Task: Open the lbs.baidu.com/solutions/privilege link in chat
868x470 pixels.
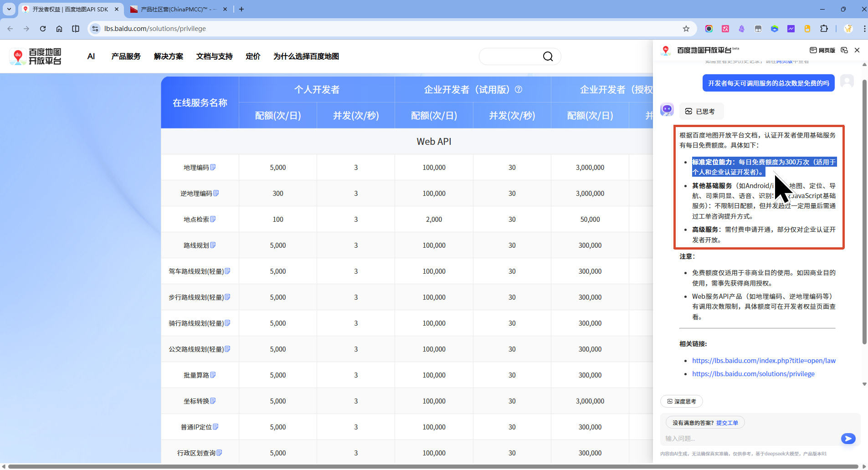Action: (x=753, y=374)
